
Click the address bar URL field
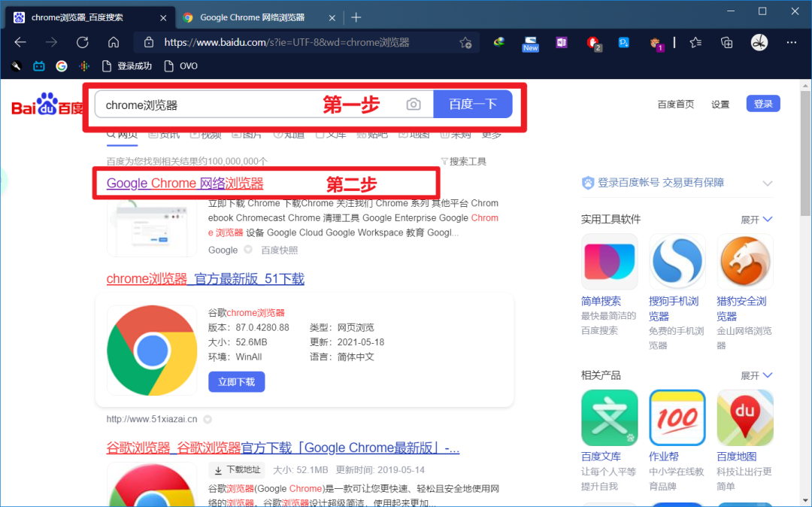[305, 42]
